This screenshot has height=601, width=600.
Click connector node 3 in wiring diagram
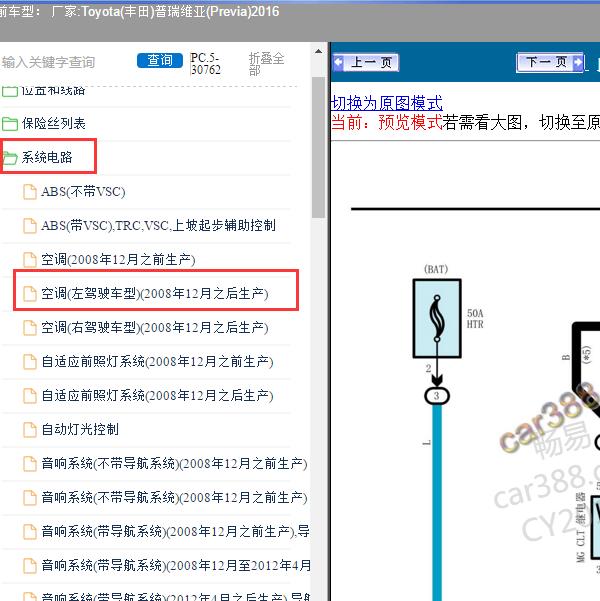click(x=437, y=396)
